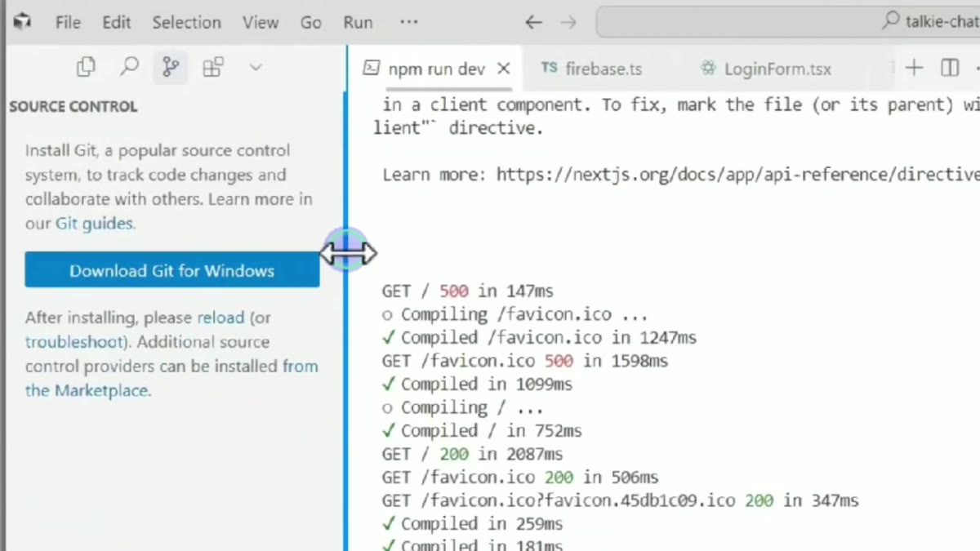Click the GET /favicon.ico 500 in 1598ms line
The image size is (980, 551).
pos(524,360)
